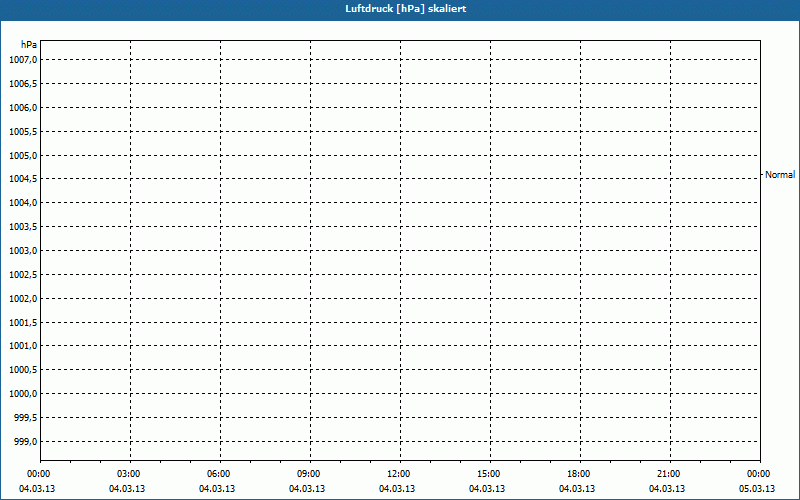Click the 00:00 label above 05.03.13
This screenshot has width=800, height=500.
(758, 474)
